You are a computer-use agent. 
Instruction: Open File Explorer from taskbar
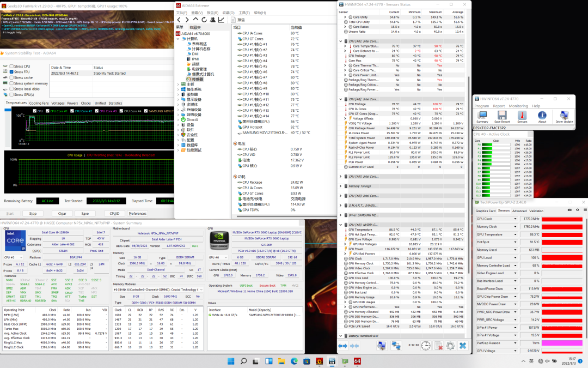tap(281, 361)
